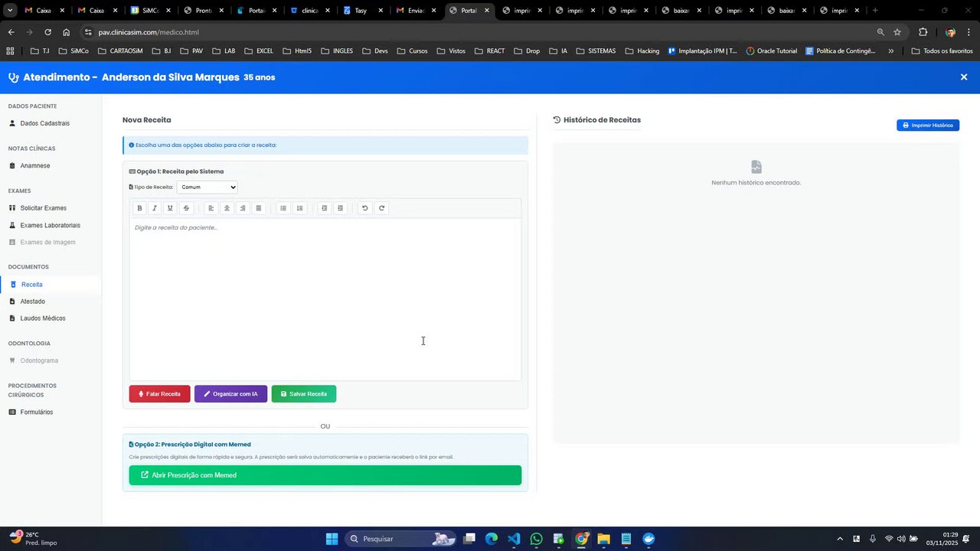Open Microsoft Edge from the taskbar

pyautogui.click(x=491, y=539)
